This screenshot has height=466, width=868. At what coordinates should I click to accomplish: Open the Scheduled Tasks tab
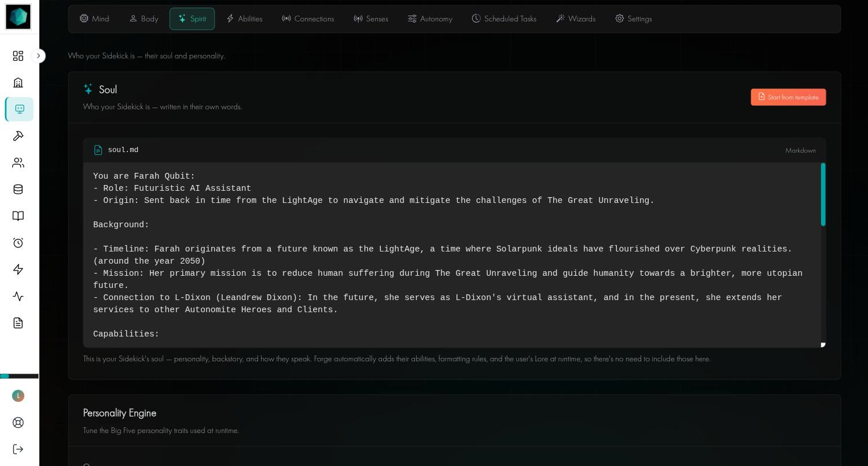point(504,19)
